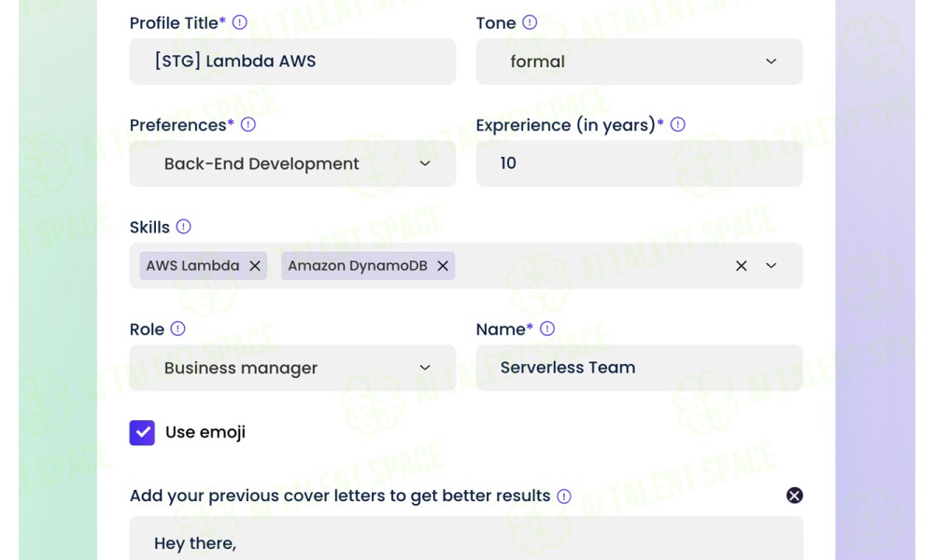The height and width of the screenshot is (560, 934).
Task: Click the Name field containing Serverless Team
Action: tap(639, 368)
